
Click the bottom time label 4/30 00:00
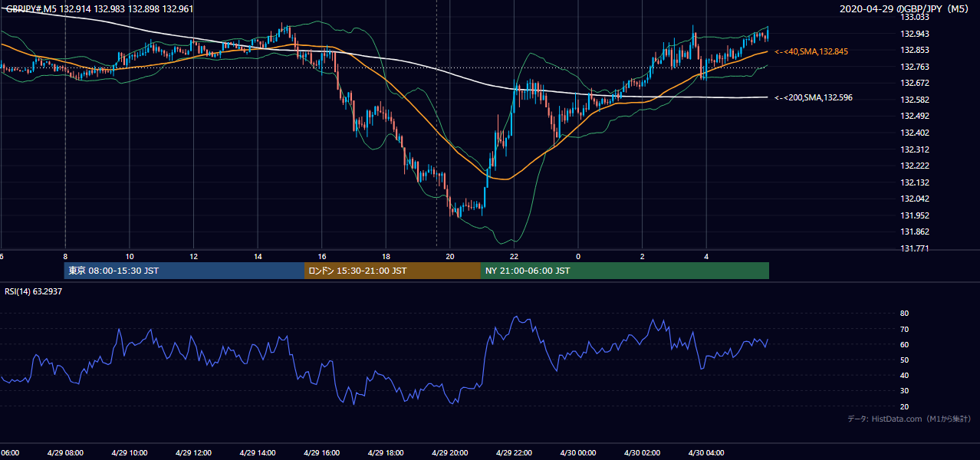pos(578,452)
